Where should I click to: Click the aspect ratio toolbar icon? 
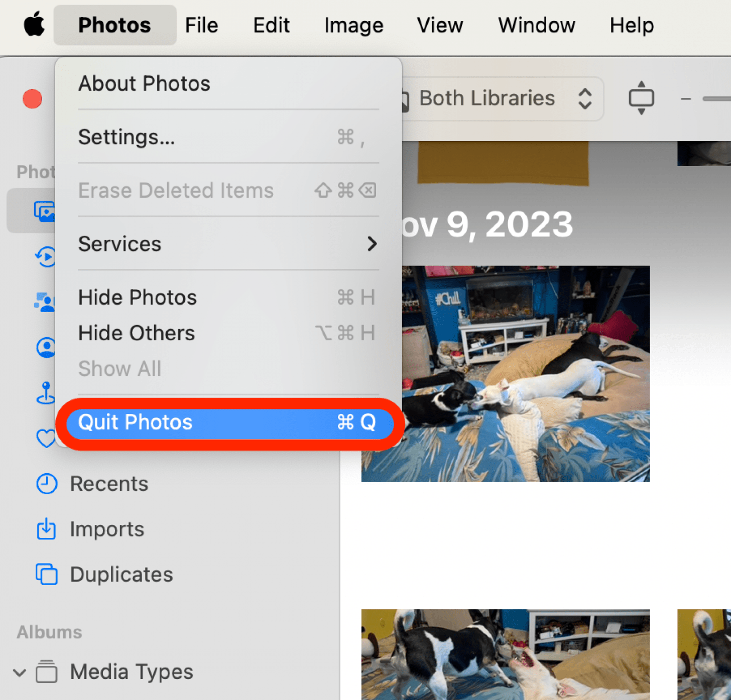pos(641,98)
